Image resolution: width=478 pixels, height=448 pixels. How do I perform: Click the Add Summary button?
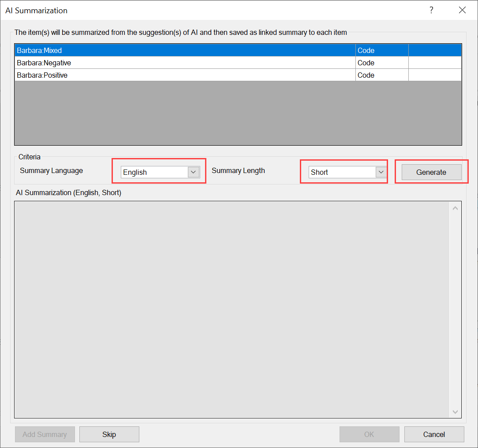click(x=45, y=434)
